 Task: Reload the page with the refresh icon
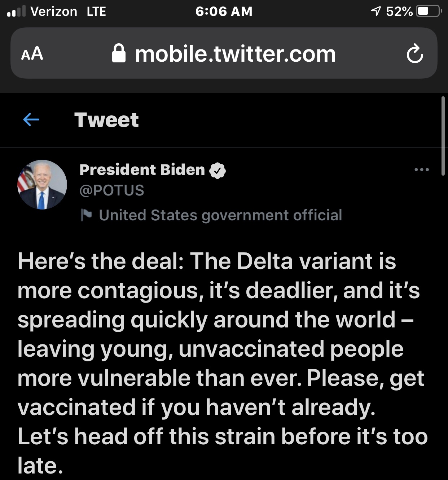coord(414,54)
